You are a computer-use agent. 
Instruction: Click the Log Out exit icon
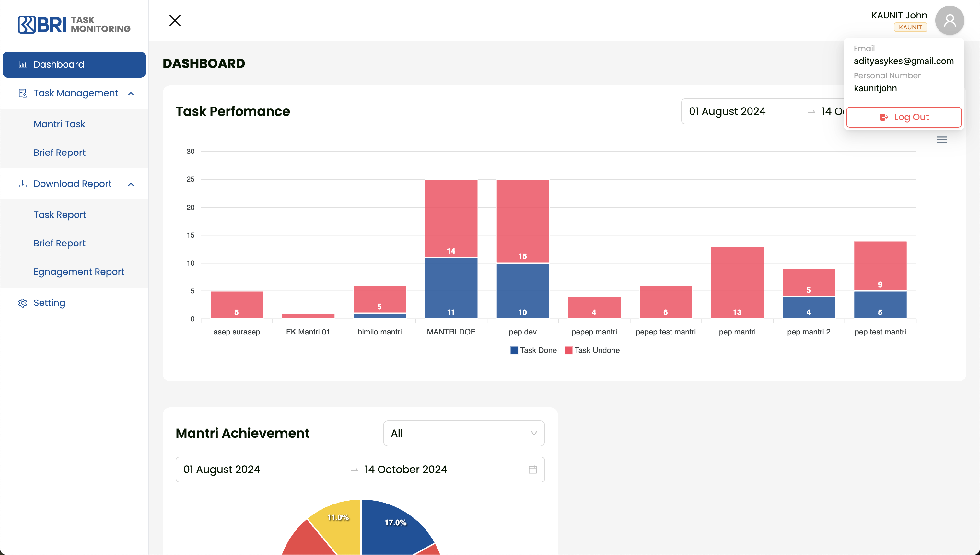point(884,118)
